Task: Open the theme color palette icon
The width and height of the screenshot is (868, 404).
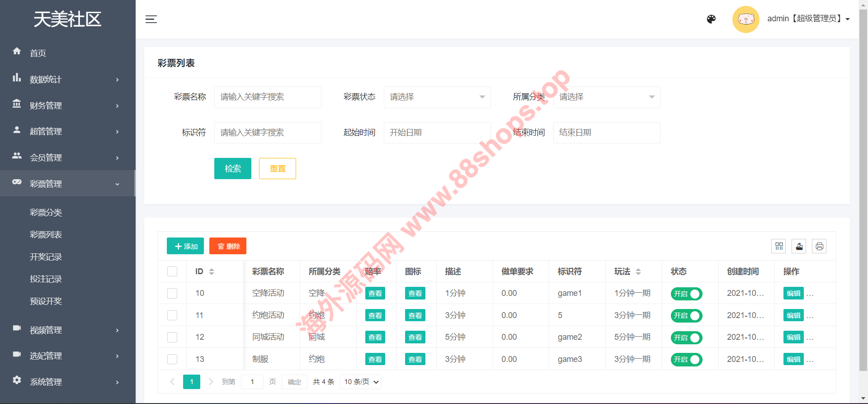Action: 711,19
